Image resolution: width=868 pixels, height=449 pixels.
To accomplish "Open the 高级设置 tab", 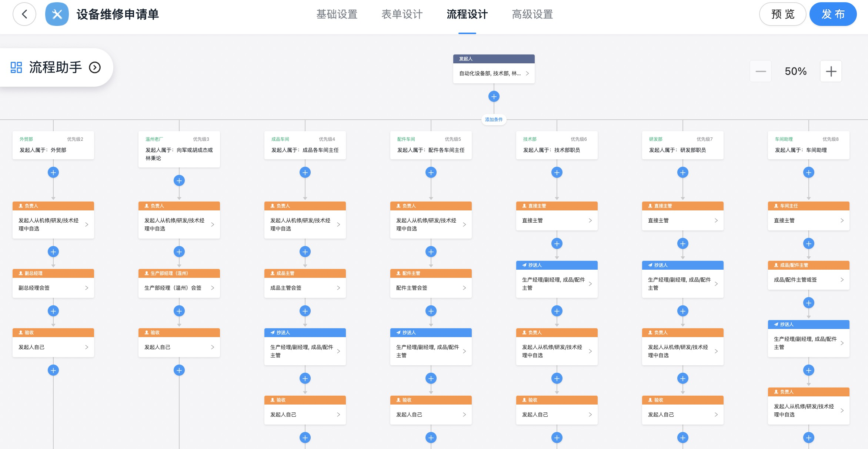I will 532,14.
